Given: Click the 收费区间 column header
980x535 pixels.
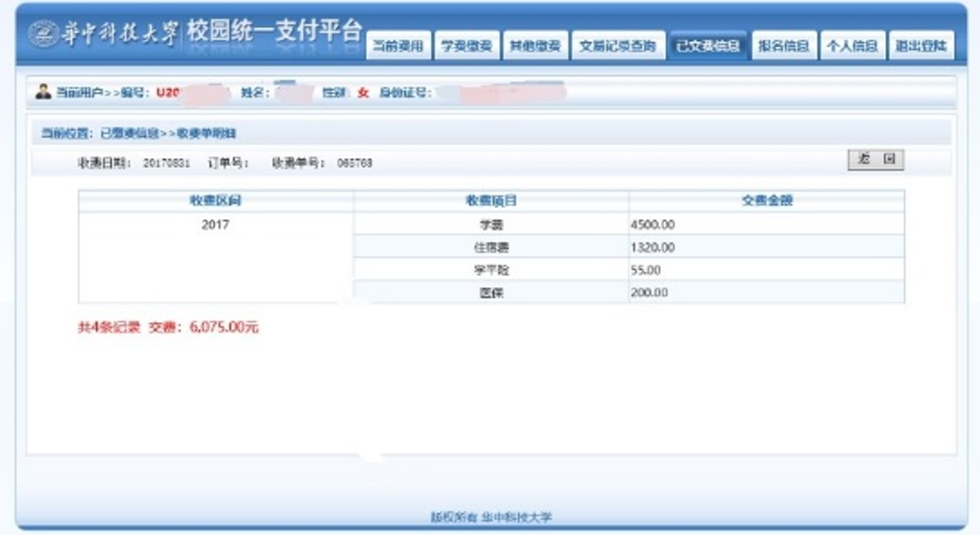Looking at the screenshot, I should 216,200.
